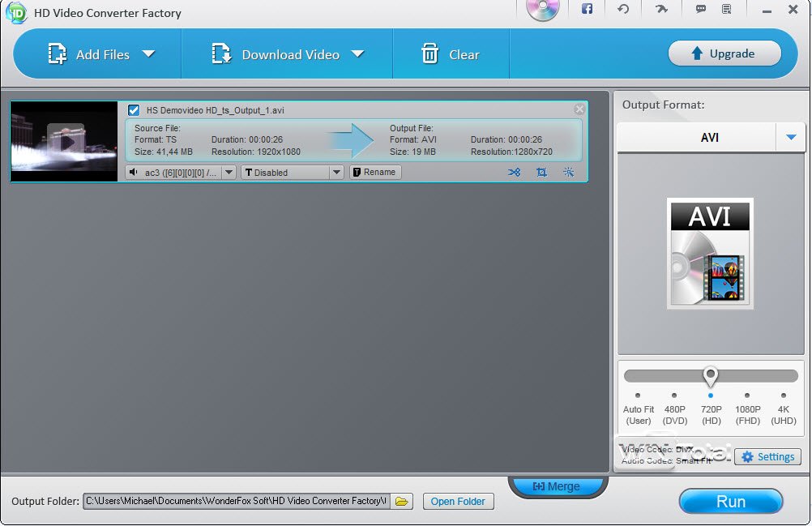Click the large AVI format image
Image resolution: width=812 pixels, height=526 pixels.
tap(710, 253)
